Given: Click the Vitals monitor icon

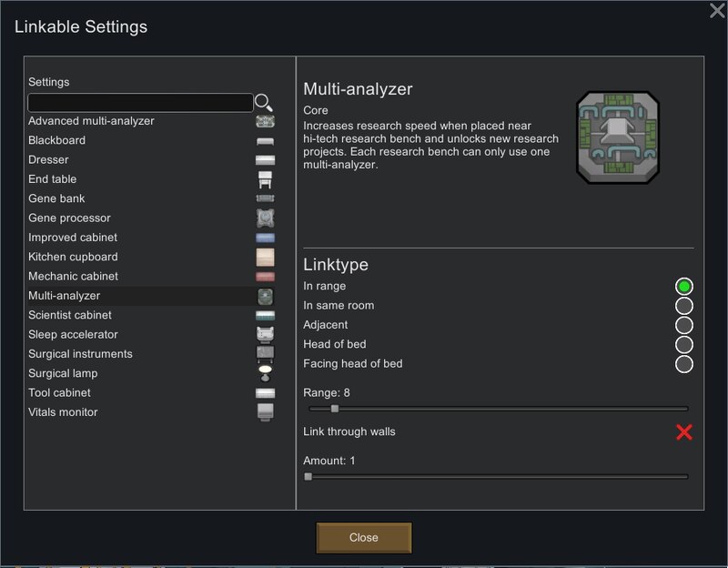Looking at the screenshot, I should 265,412.
